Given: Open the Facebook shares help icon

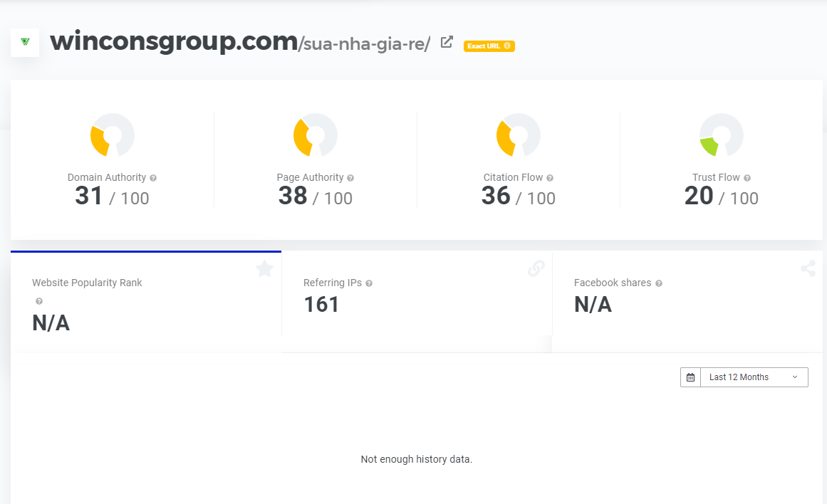Looking at the screenshot, I should (659, 283).
